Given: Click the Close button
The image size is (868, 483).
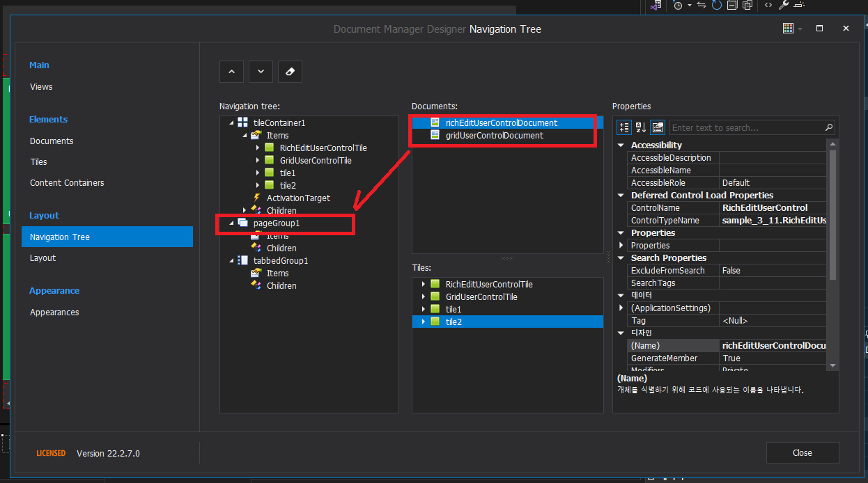Looking at the screenshot, I should 803,452.
